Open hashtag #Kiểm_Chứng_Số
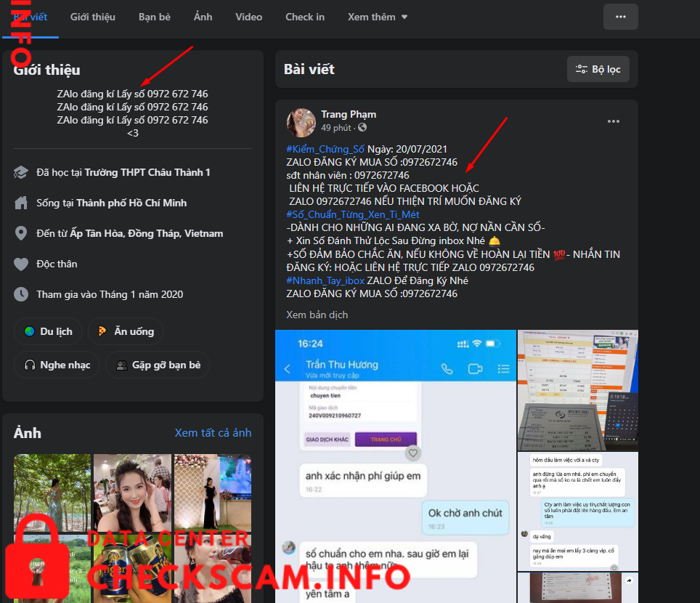 tap(325, 149)
